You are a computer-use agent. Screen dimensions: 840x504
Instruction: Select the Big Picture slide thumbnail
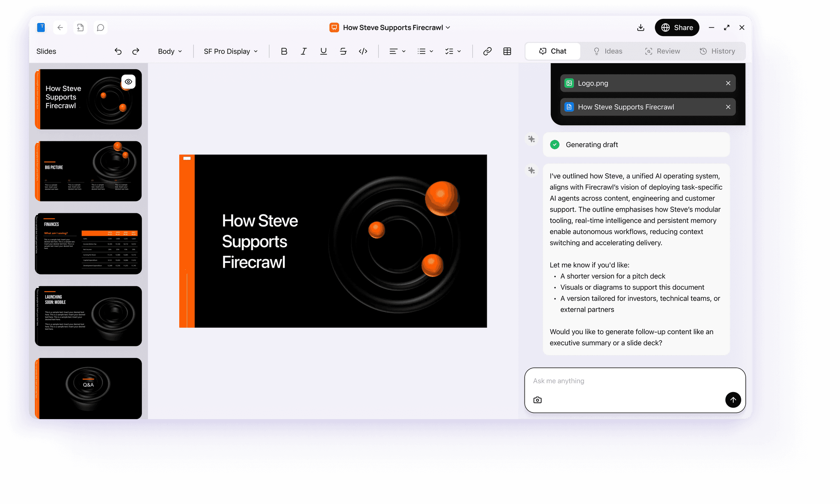click(x=88, y=171)
